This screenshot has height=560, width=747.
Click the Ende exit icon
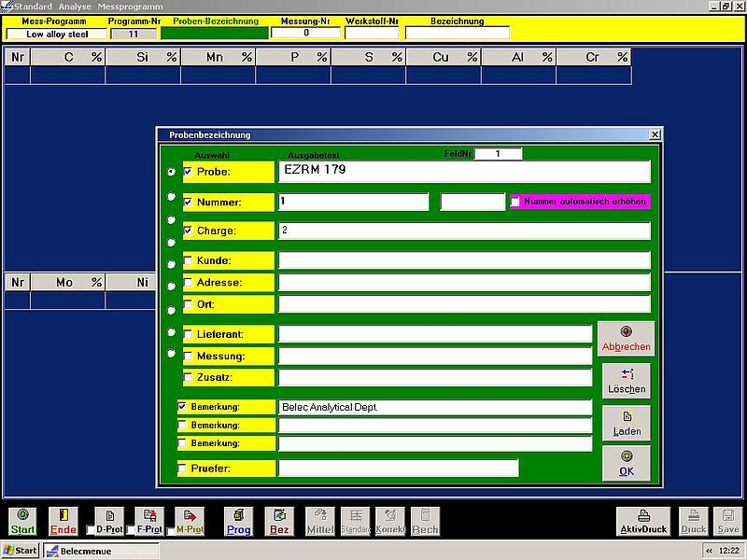pos(63,522)
